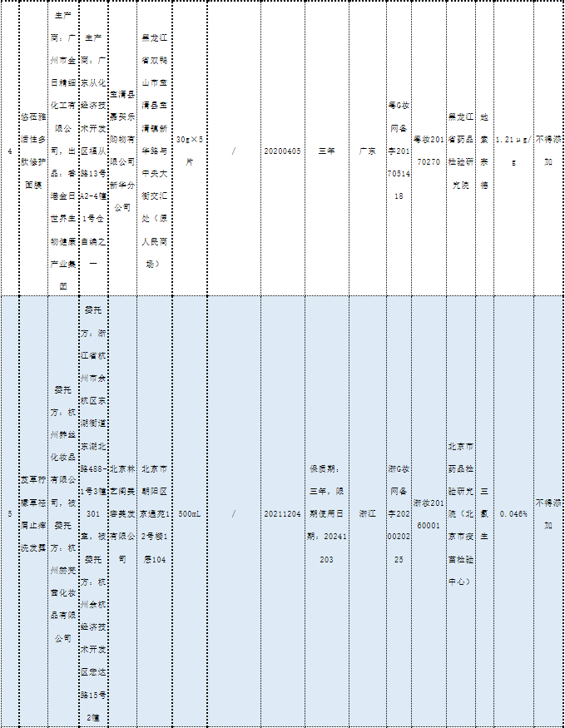Select the 浙江 province cell
The image size is (565, 728).
coord(367,514)
